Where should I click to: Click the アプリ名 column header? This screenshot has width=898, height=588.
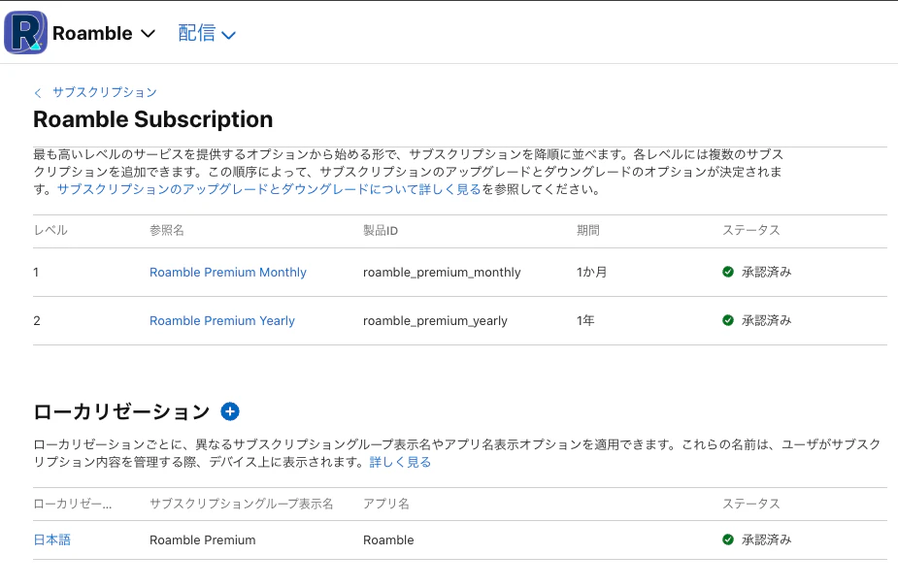coord(386,504)
